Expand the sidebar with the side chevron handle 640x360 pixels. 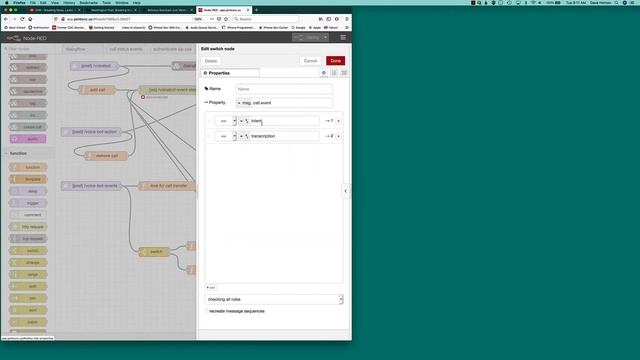pos(345,191)
